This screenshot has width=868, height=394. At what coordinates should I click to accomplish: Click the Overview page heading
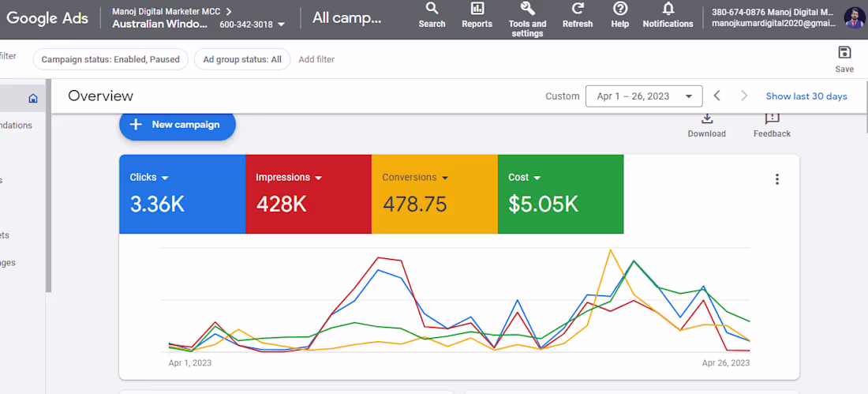pos(101,96)
